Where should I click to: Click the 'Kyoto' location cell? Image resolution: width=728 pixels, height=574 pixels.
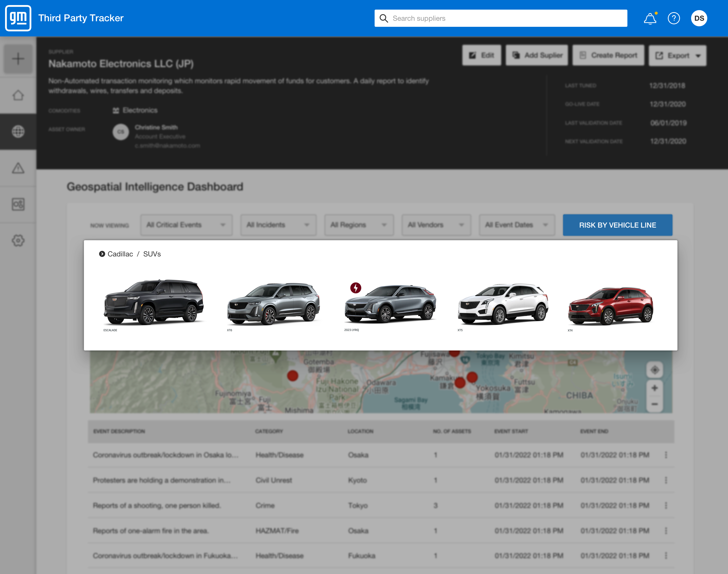[x=357, y=480]
